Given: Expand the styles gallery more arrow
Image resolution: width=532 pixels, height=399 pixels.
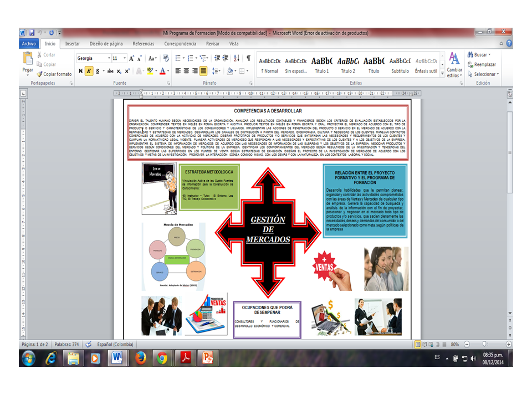Looking at the screenshot, I should (x=442, y=73).
